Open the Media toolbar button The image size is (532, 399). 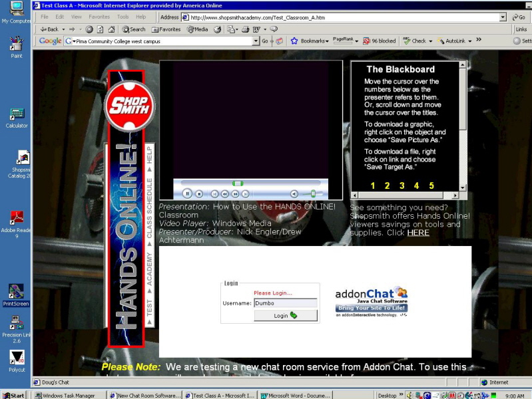click(198, 29)
